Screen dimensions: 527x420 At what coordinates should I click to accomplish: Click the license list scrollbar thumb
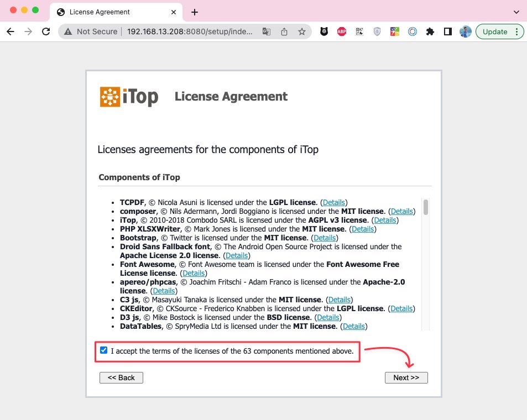[425, 207]
